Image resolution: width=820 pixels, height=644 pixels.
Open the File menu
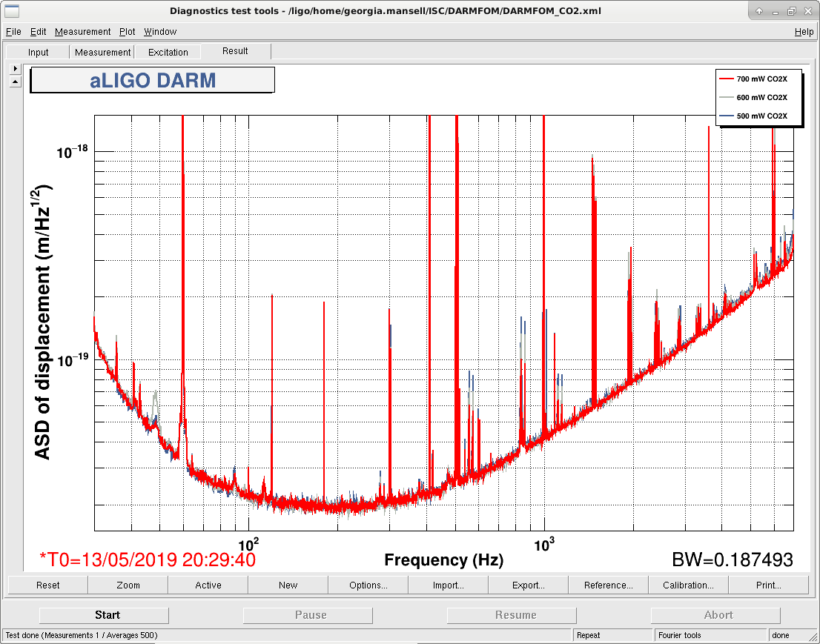point(13,32)
